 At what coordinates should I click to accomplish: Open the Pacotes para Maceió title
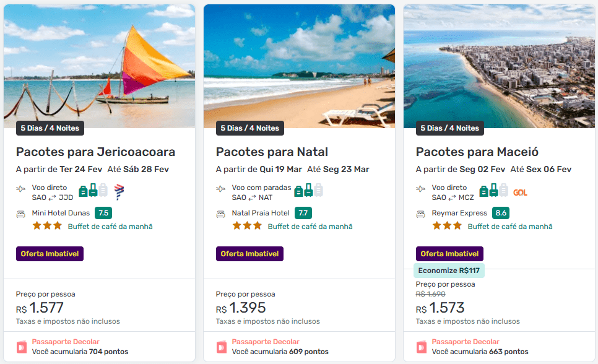477,152
